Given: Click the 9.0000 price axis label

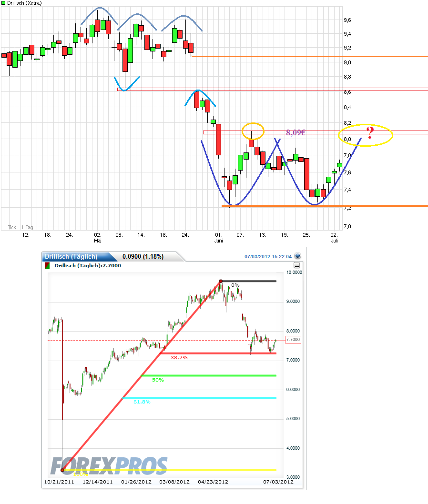Looking at the screenshot, I should (293, 302).
